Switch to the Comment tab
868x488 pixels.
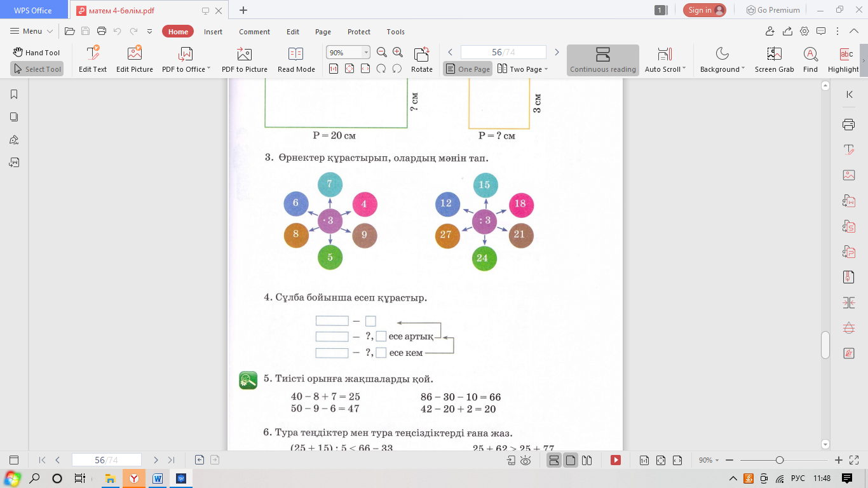(254, 32)
